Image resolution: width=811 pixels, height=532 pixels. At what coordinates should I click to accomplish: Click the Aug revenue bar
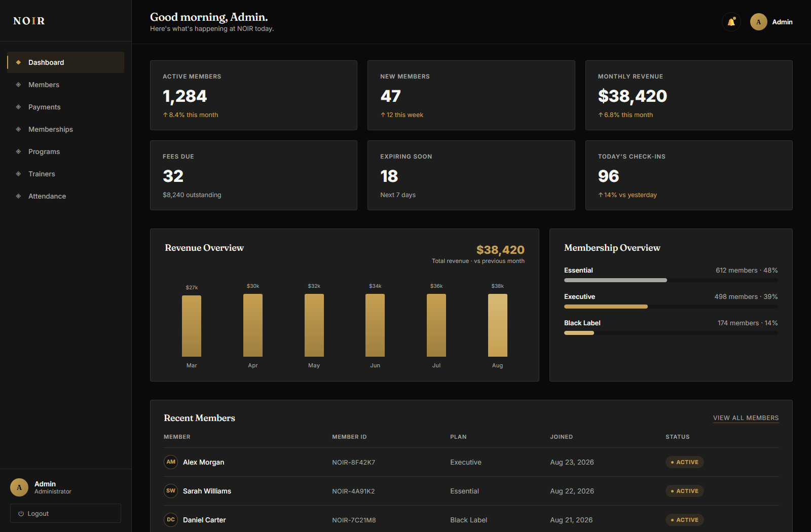[x=497, y=325]
